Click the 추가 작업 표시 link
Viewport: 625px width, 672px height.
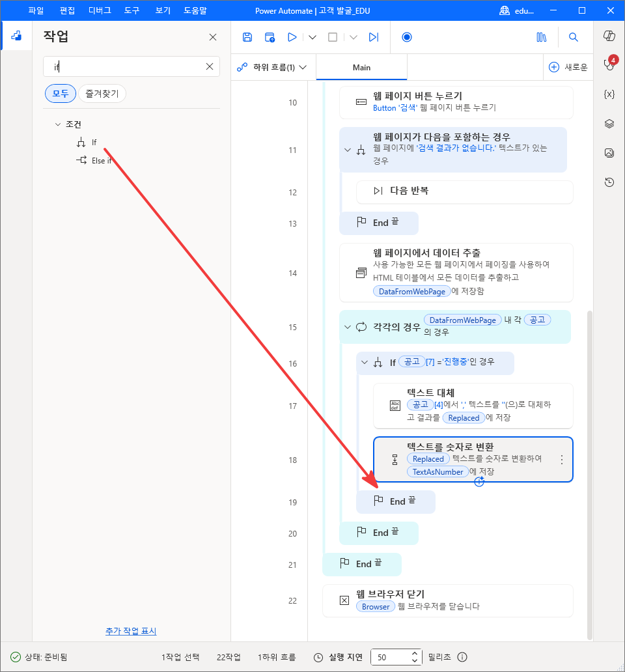pyautogui.click(x=131, y=631)
